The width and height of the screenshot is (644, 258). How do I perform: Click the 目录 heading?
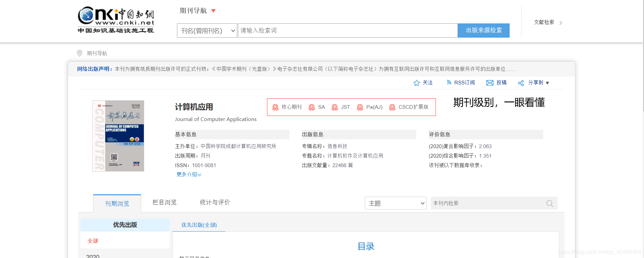pyautogui.click(x=366, y=246)
